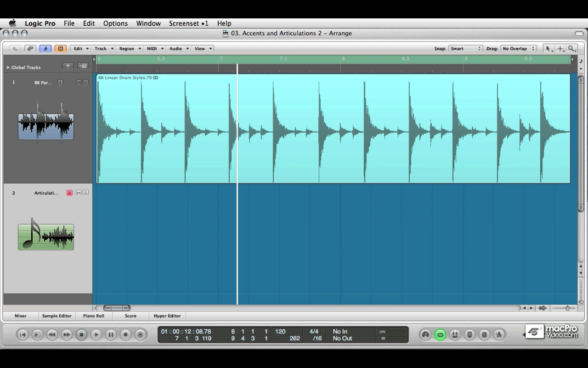The height and width of the screenshot is (368, 588).
Task: Open the Screenset 1 menu
Action: [x=188, y=23]
